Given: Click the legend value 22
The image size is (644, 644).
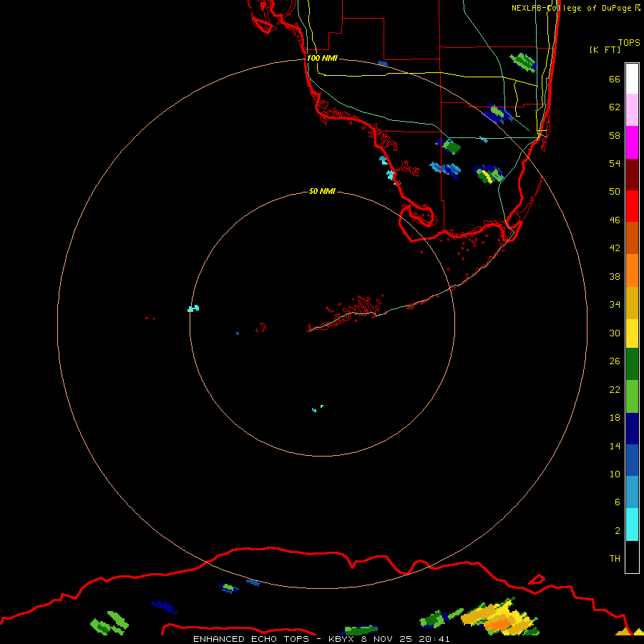Looking at the screenshot, I should pyautogui.click(x=615, y=389).
